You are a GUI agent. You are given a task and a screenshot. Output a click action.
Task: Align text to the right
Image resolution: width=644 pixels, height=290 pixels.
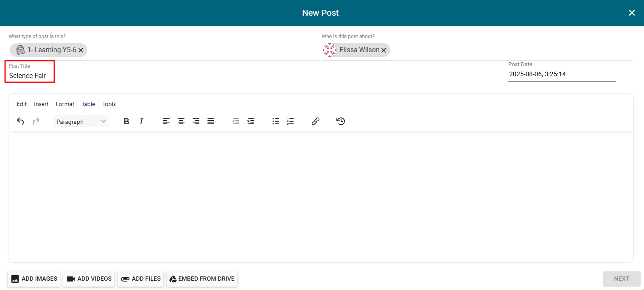tap(196, 122)
